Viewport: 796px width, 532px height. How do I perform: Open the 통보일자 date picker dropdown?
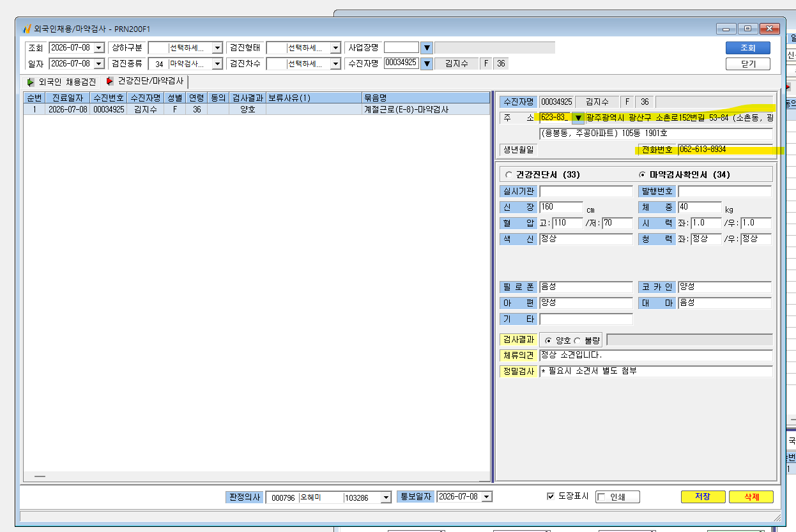tap(487, 497)
